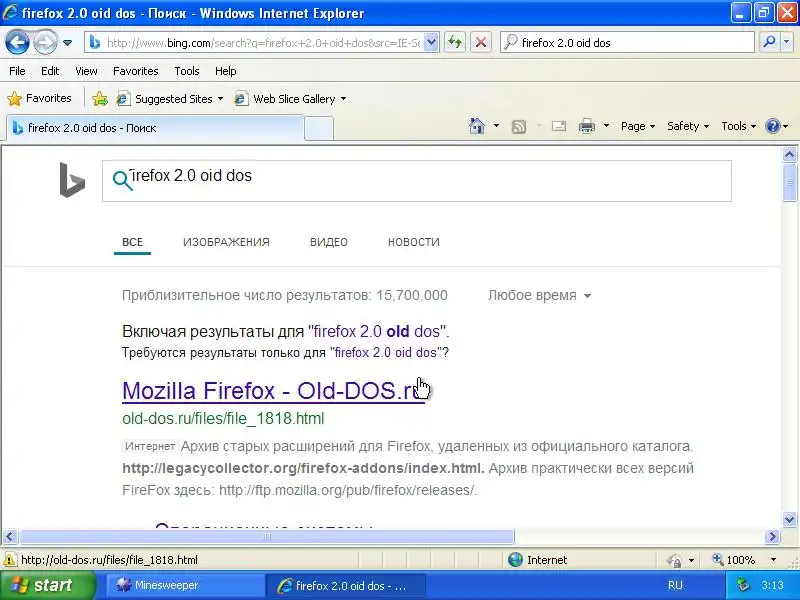Open the Help question mark icon
This screenshot has height=600, width=800.
point(773,126)
